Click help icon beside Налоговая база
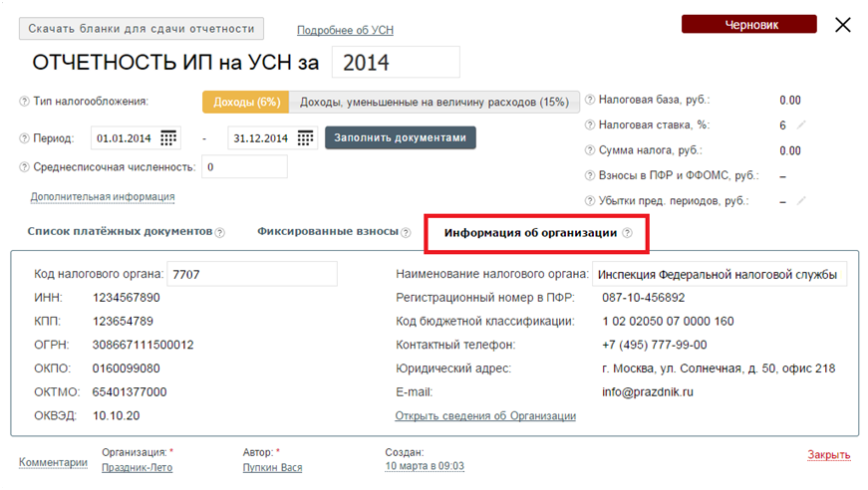 click(x=589, y=100)
